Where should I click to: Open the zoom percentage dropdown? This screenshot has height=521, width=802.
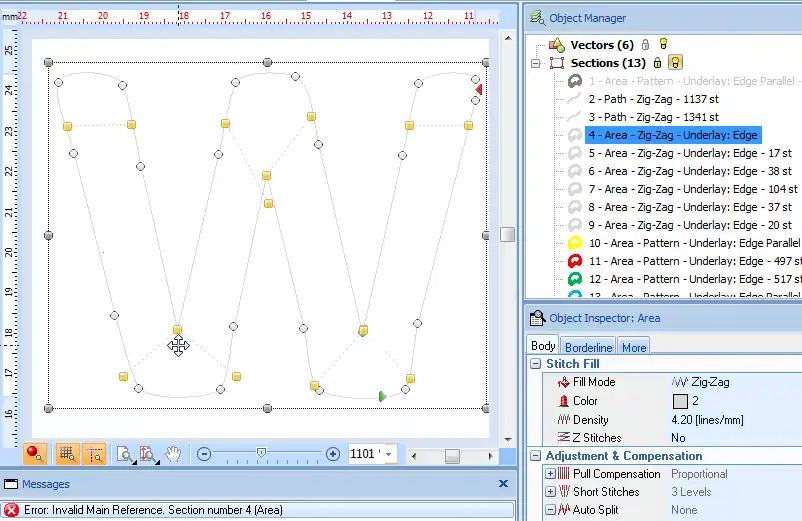(389, 454)
